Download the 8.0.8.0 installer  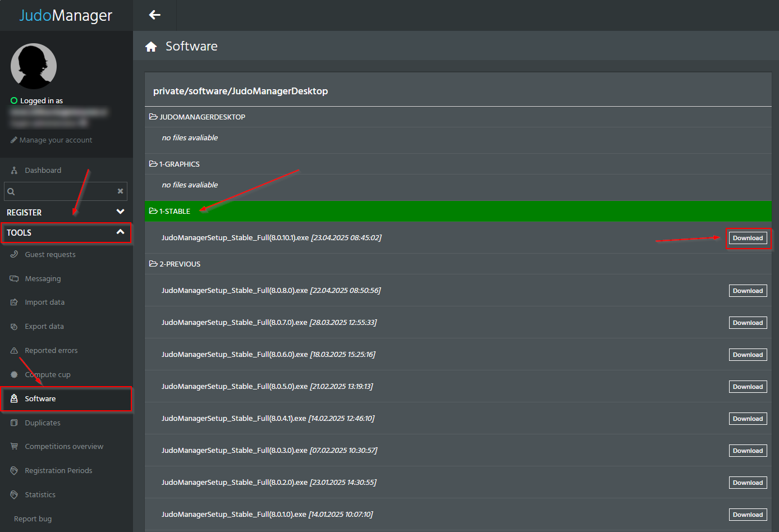click(x=748, y=291)
